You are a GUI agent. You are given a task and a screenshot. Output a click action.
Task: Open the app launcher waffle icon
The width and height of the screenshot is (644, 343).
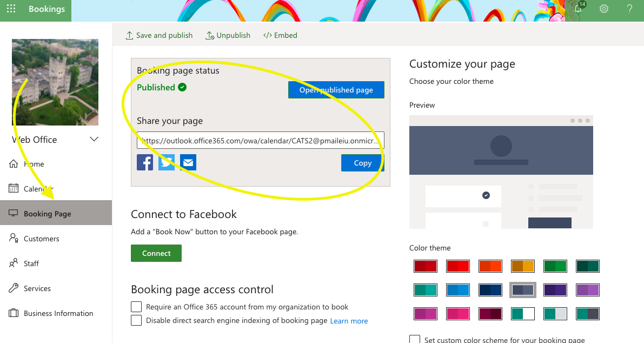[x=11, y=9]
